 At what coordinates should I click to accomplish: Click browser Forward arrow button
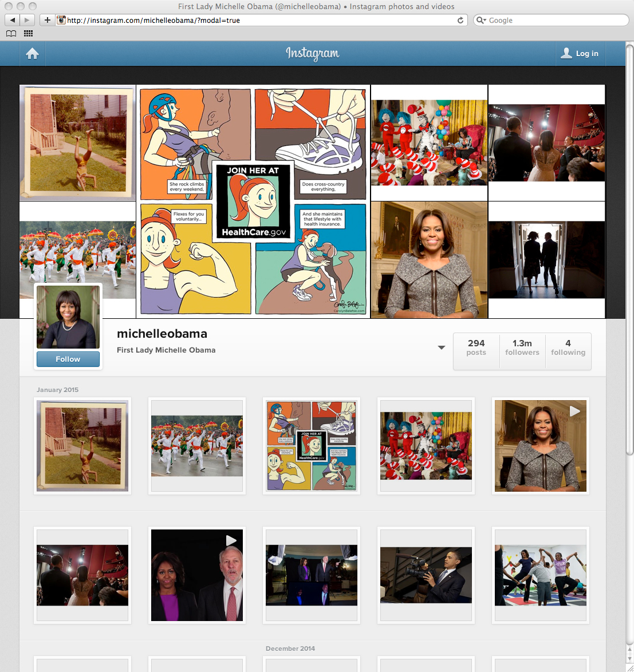click(27, 20)
